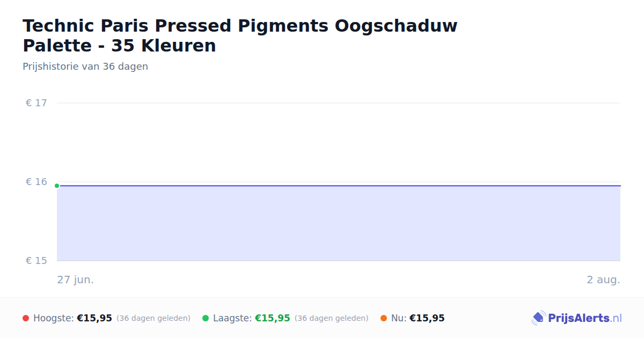Click the € 16 axis label
Screen dimensions: 644x338
[36, 182]
